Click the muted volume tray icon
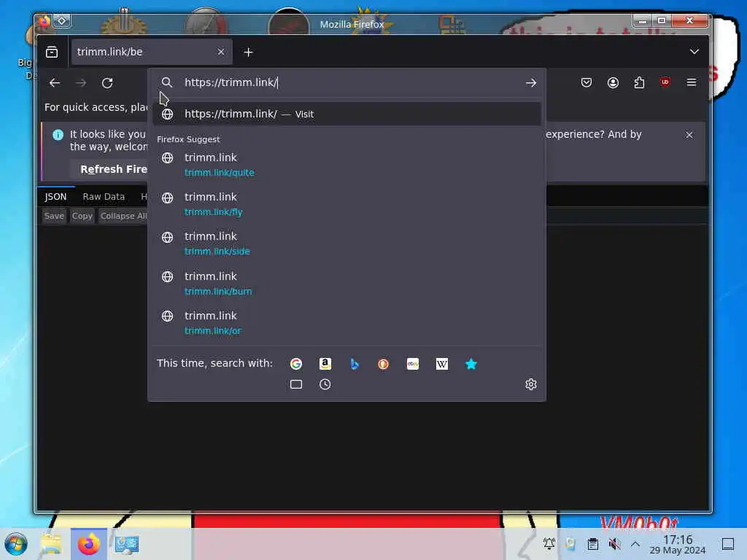747x560 pixels. 614,543
